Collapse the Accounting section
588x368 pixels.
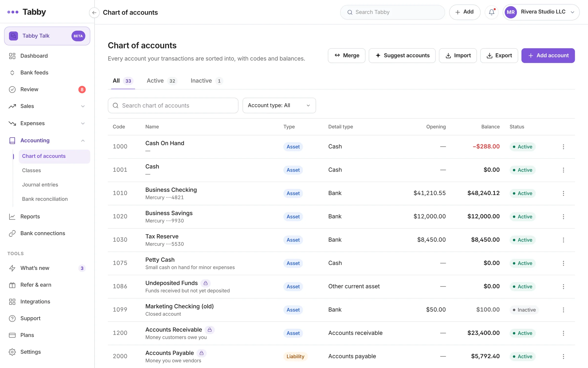47,141
